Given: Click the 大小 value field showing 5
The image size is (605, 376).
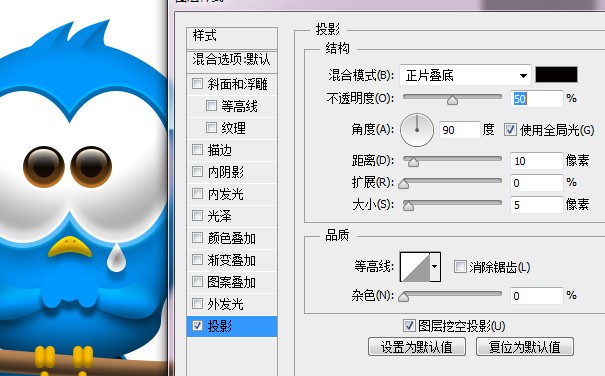Looking at the screenshot, I should tap(537, 205).
